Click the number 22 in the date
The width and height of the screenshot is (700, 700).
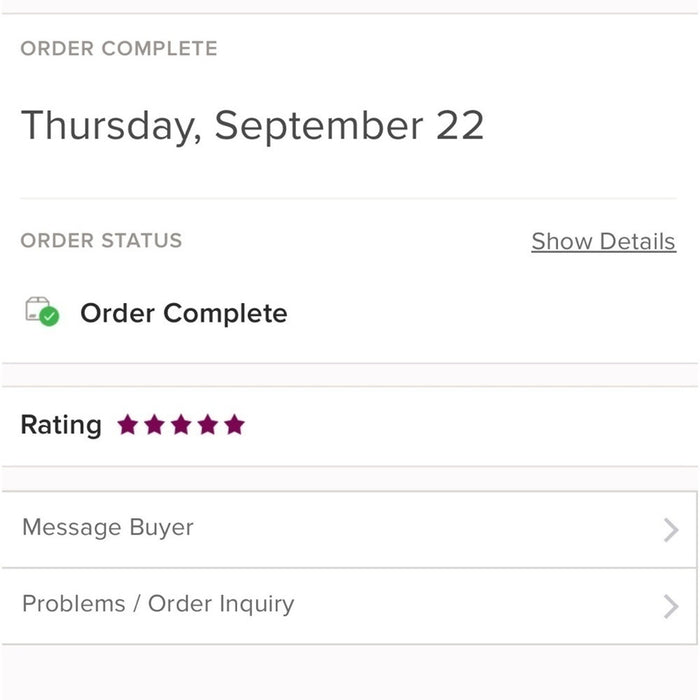(460, 127)
